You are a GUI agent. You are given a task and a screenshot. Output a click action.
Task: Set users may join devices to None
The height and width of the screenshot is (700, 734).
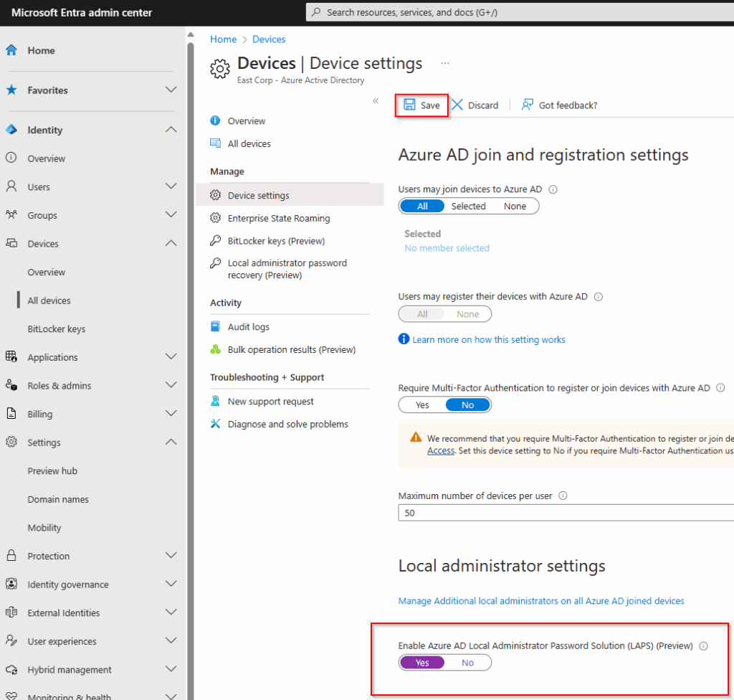coord(515,206)
